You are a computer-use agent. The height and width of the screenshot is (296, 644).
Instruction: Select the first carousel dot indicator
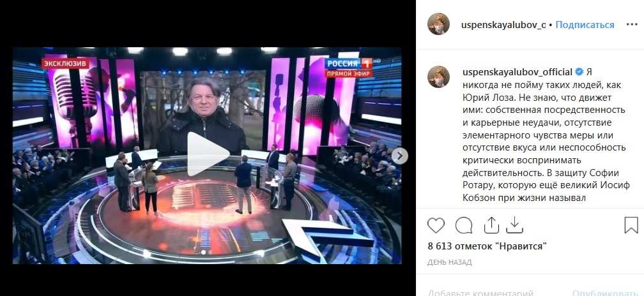[203, 252]
